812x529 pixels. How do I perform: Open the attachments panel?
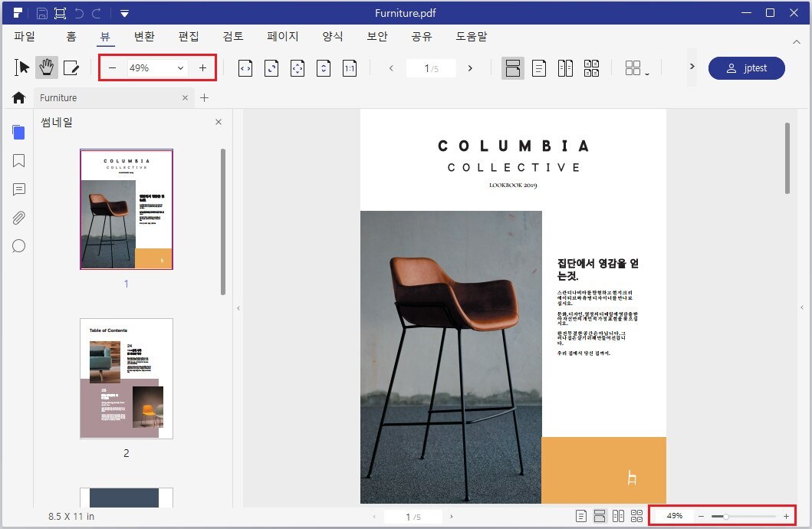coord(18,218)
